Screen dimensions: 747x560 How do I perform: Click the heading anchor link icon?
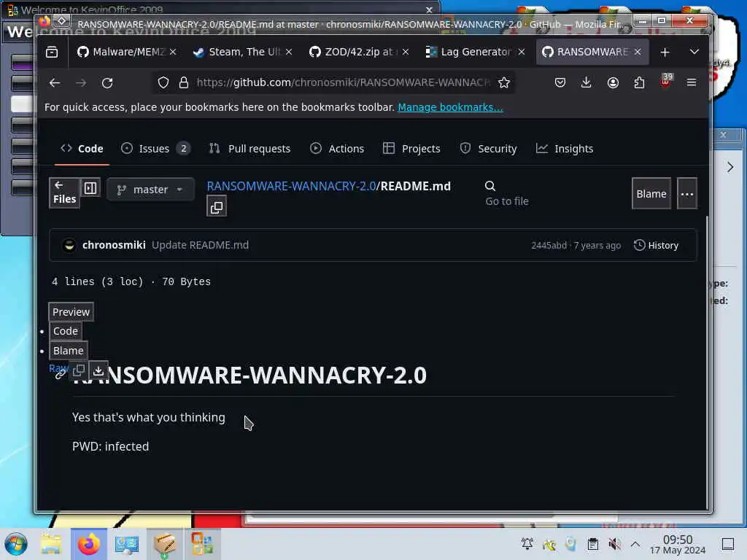60,376
